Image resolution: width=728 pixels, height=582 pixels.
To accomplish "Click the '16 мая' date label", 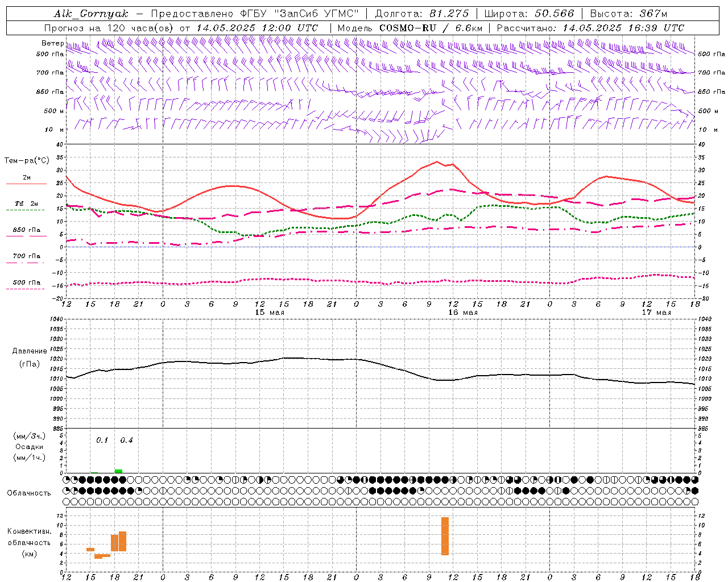I will click(463, 313).
